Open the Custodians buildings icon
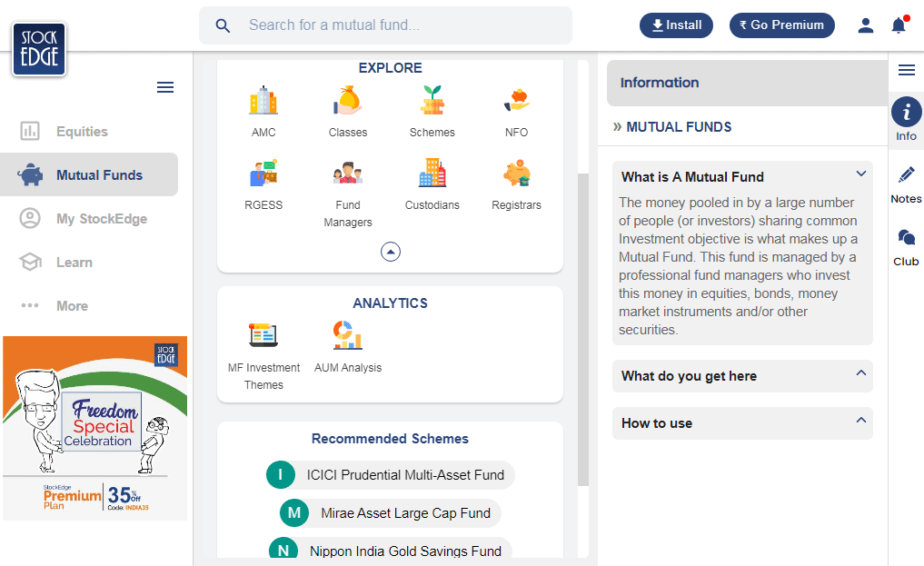The height and width of the screenshot is (566, 924). coord(432,174)
